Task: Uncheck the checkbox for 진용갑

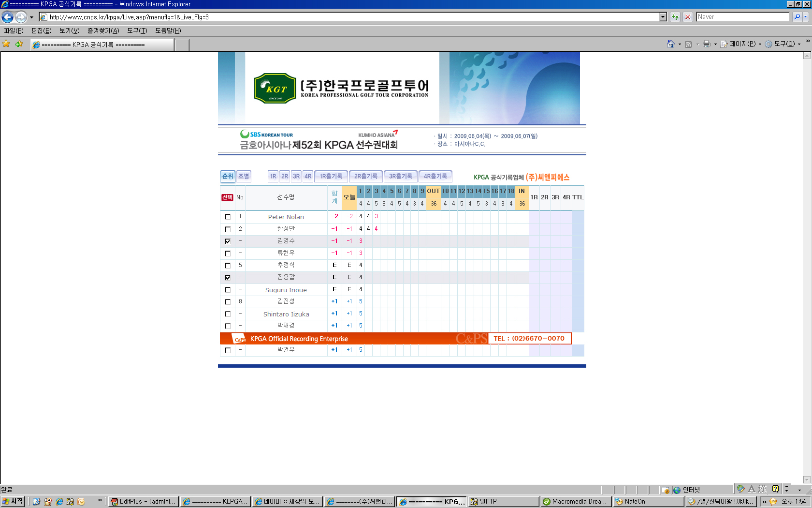Action: (228, 277)
